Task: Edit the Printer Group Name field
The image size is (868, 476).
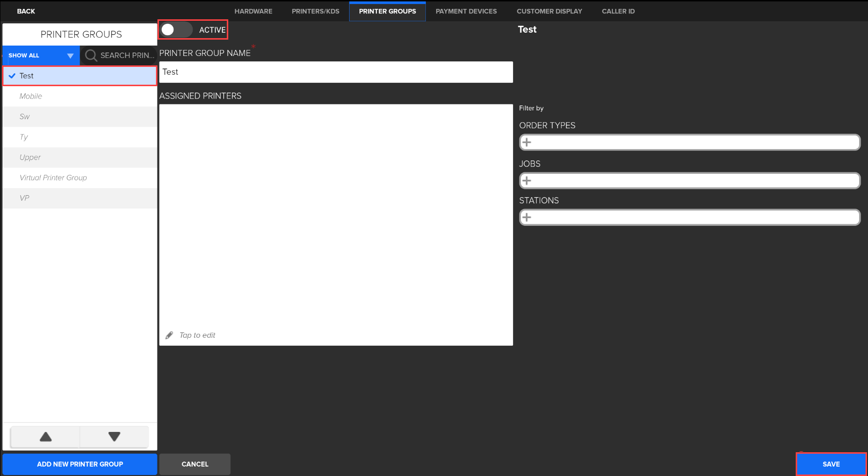Action: pyautogui.click(x=336, y=72)
